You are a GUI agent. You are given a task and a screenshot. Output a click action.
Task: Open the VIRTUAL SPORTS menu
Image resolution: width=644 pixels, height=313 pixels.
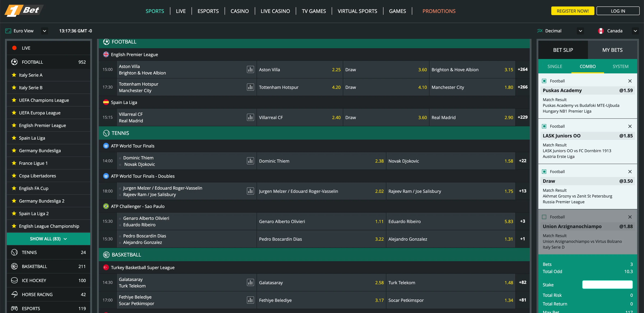click(x=357, y=11)
